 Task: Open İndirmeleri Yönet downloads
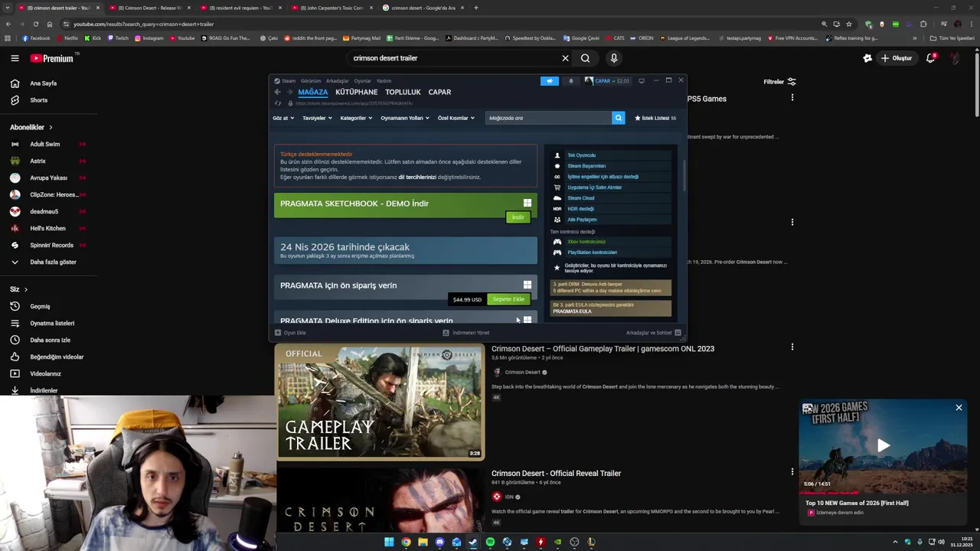(x=466, y=333)
